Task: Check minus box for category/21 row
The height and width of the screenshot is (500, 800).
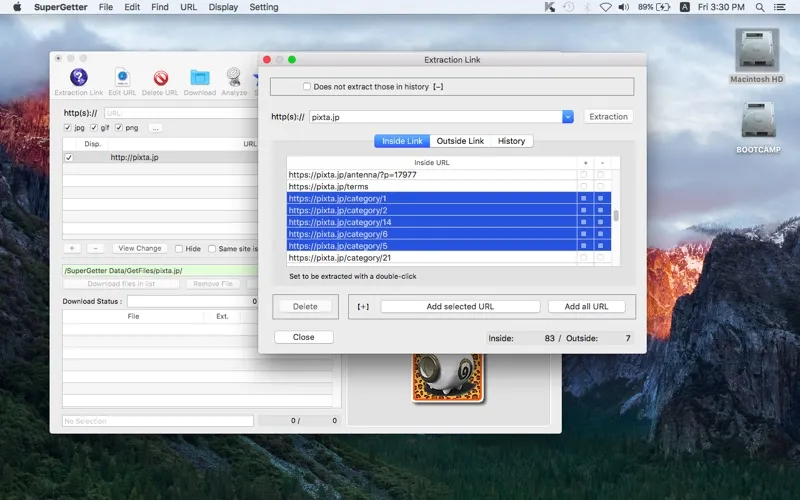Action: pos(601,258)
